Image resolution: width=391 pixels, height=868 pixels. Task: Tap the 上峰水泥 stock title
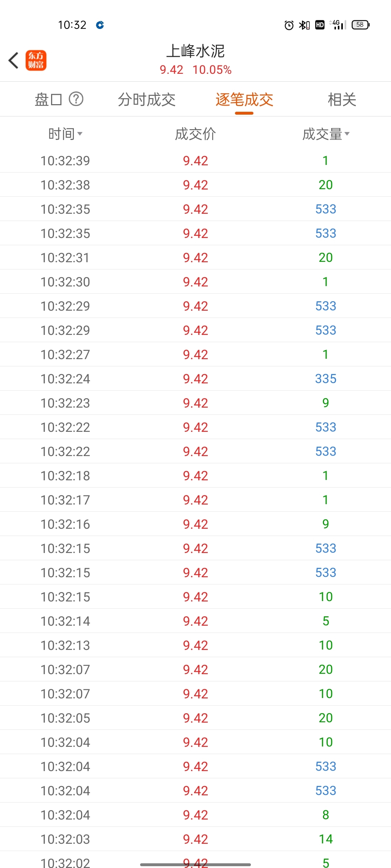point(195,51)
